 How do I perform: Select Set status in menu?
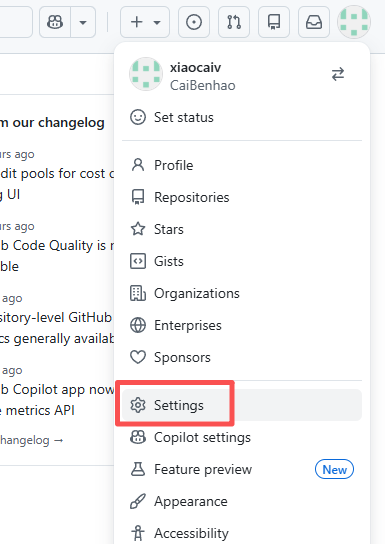[242, 117]
